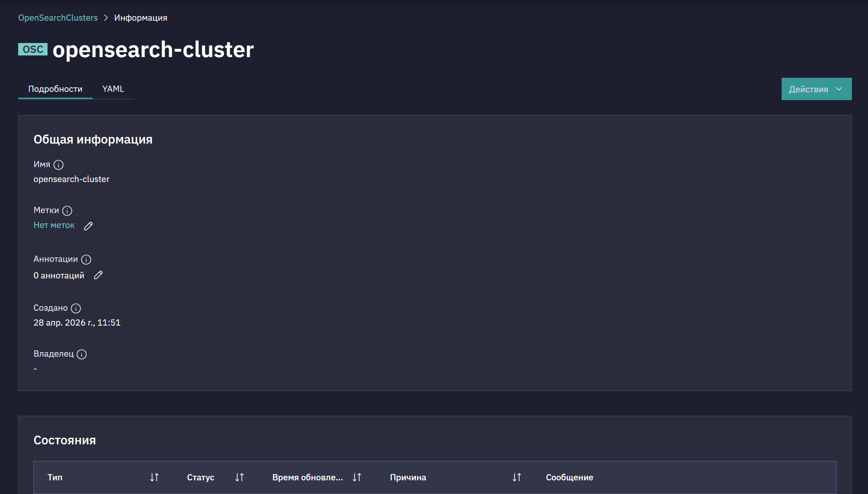
Task: Sort by Время обновления column
Action: pyautogui.click(x=357, y=477)
